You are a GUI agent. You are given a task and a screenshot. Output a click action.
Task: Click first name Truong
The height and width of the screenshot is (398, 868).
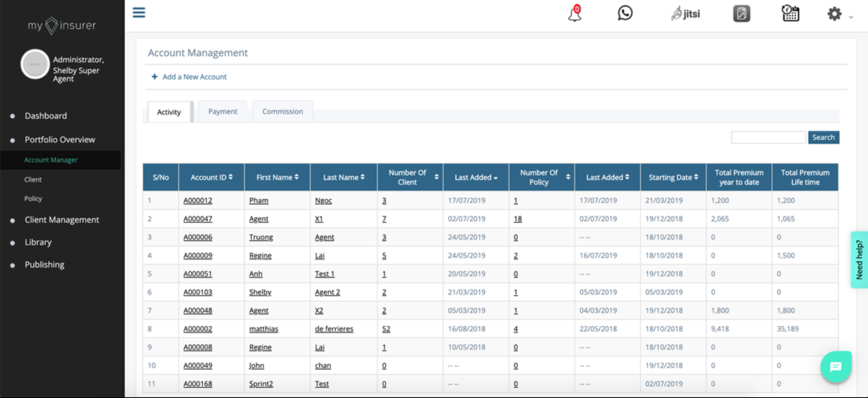(261, 237)
